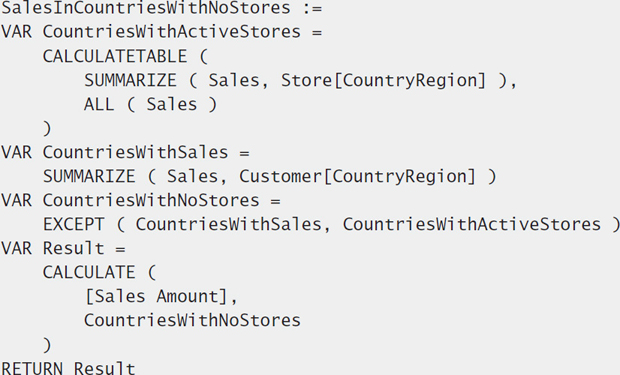Click the CountriesWithNoStores variable declaration
Viewport: 620px width, 375px height.
pos(141,201)
